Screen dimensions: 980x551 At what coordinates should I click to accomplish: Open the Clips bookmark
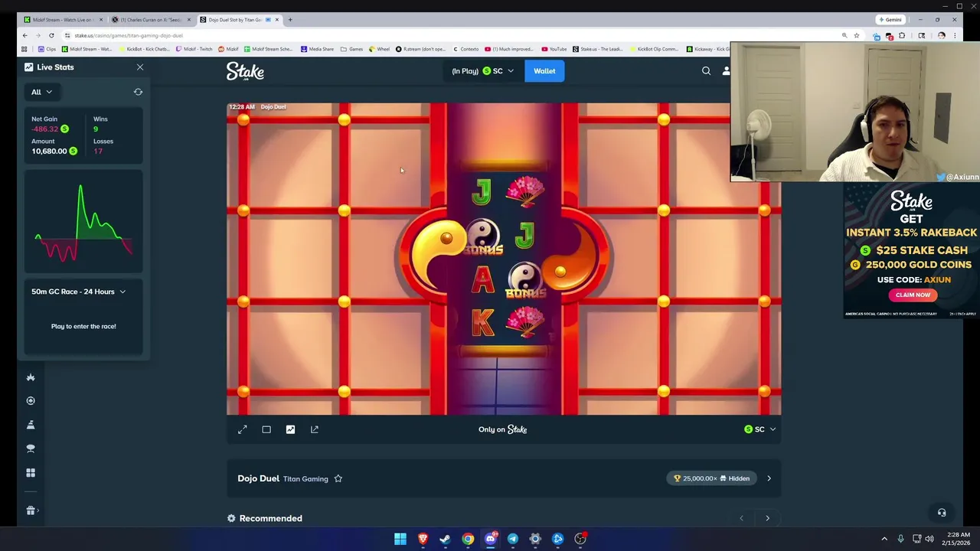46,49
